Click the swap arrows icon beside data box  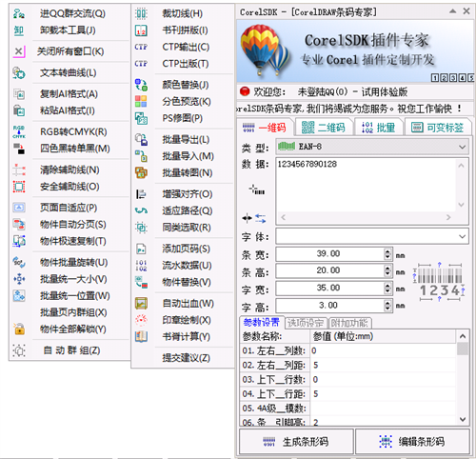click(x=260, y=218)
